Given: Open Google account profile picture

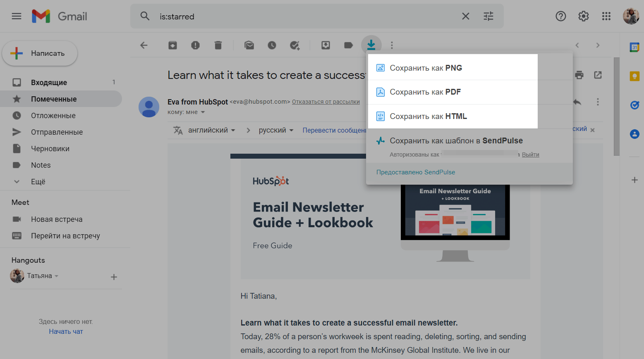Looking at the screenshot, I should (631, 16).
